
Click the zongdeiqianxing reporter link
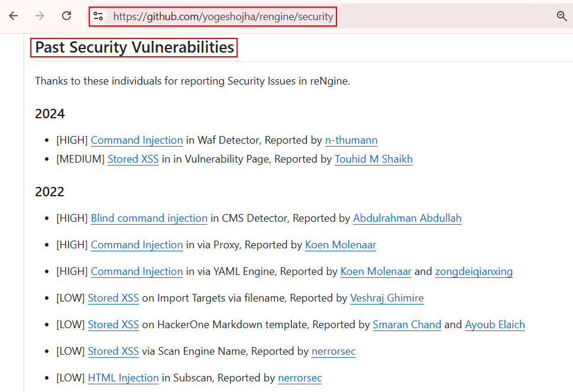(474, 271)
